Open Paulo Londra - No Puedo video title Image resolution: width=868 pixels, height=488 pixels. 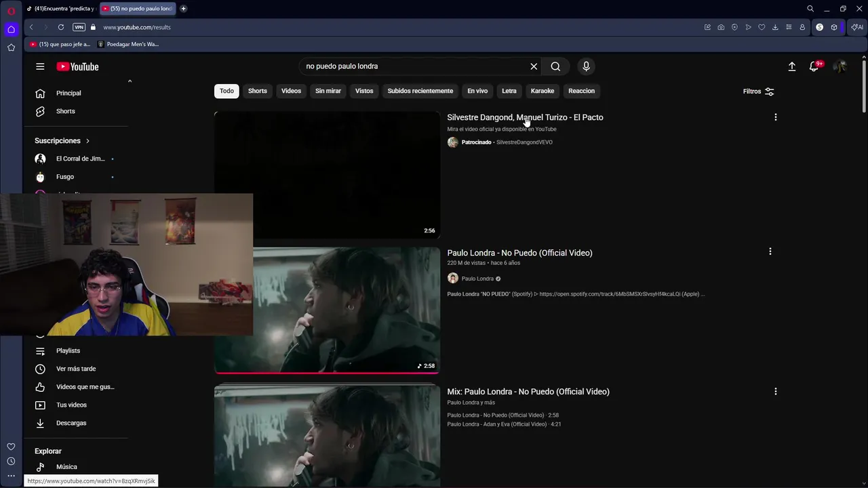[x=519, y=253]
